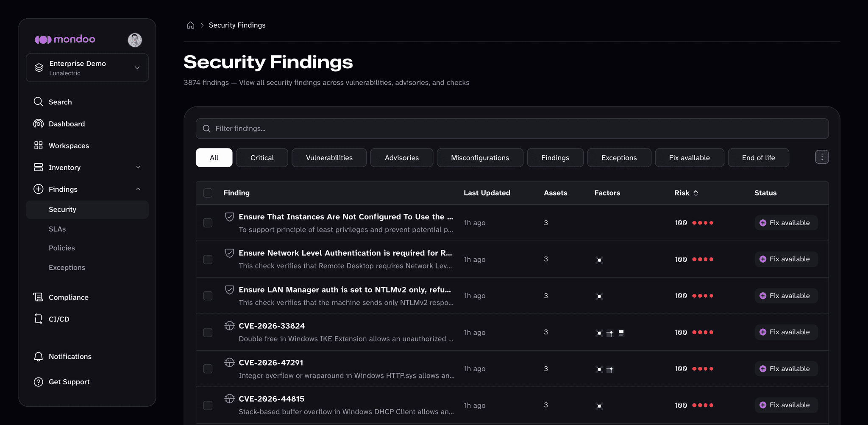Show the Advisories tab
868x425 pixels.
tap(402, 158)
